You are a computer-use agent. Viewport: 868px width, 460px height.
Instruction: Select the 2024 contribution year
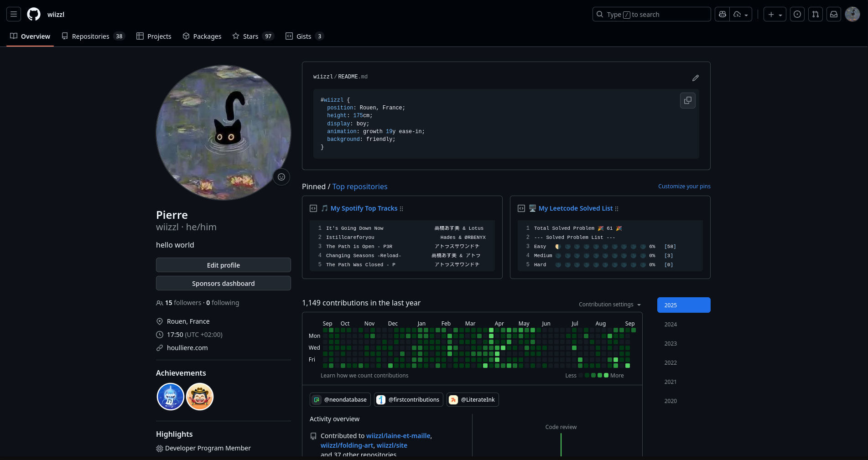[x=670, y=325]
